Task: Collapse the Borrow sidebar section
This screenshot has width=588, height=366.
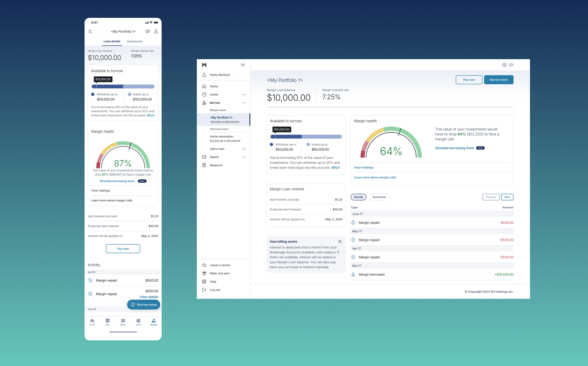Action: pyautogui.click(x=244, y=103)
